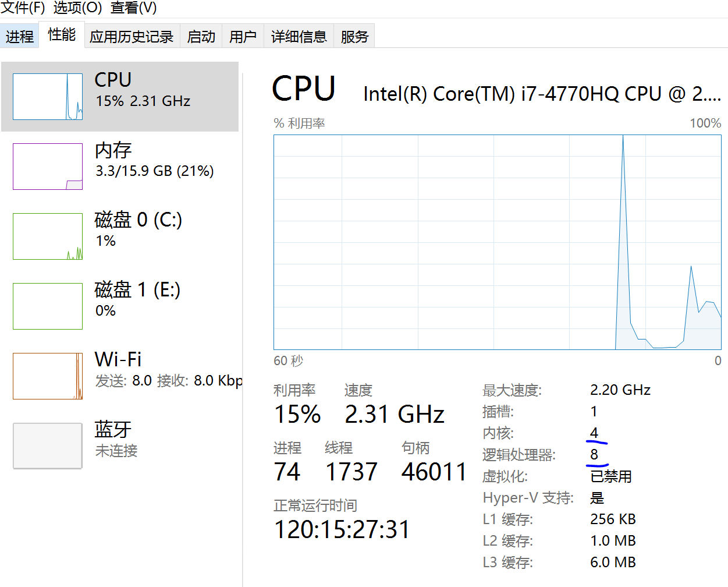Open the 磁盘 0 (C:) graph thumbnail
The width and height of the screenshot is (728, 587).
48,236
